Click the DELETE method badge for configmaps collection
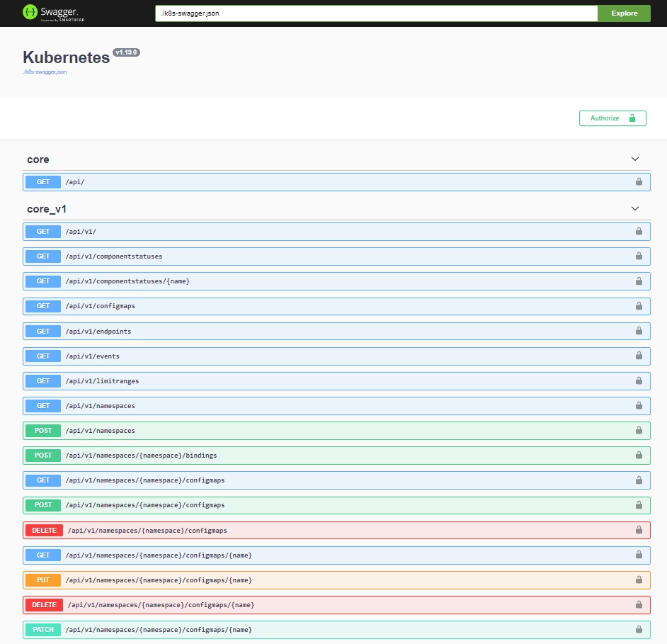Screen dimensions: 667x644 coord(43,531)
